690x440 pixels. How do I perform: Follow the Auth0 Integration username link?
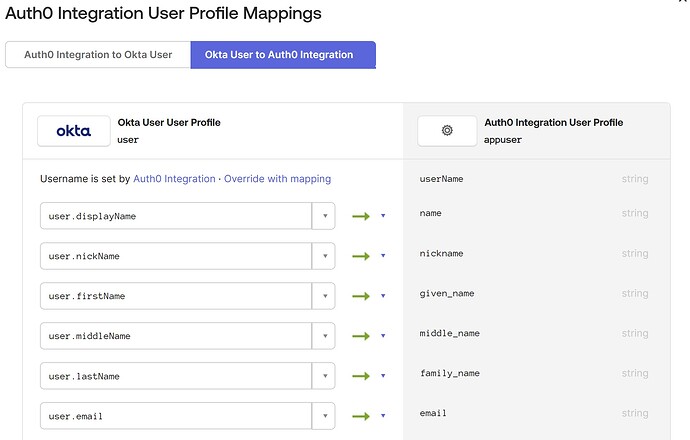pyautogui.click(x=174, y=179)
